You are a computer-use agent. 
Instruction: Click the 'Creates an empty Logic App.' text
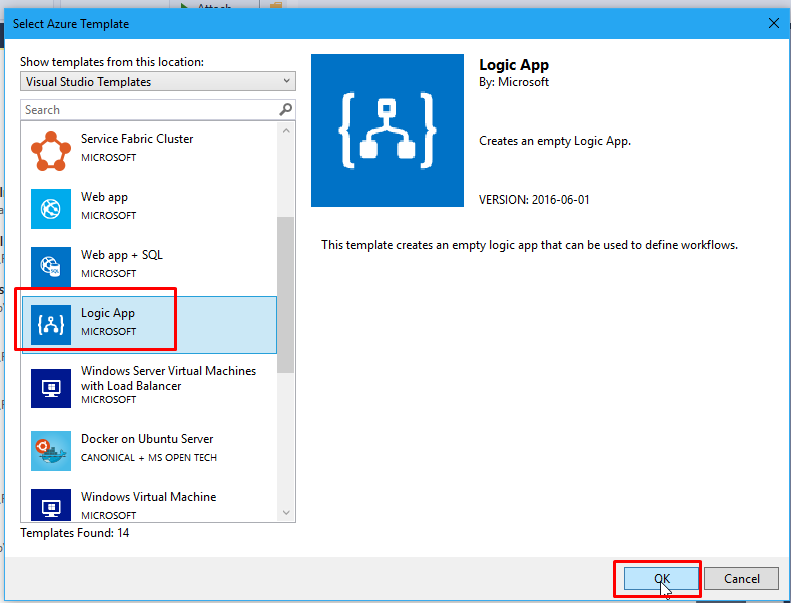555,141
